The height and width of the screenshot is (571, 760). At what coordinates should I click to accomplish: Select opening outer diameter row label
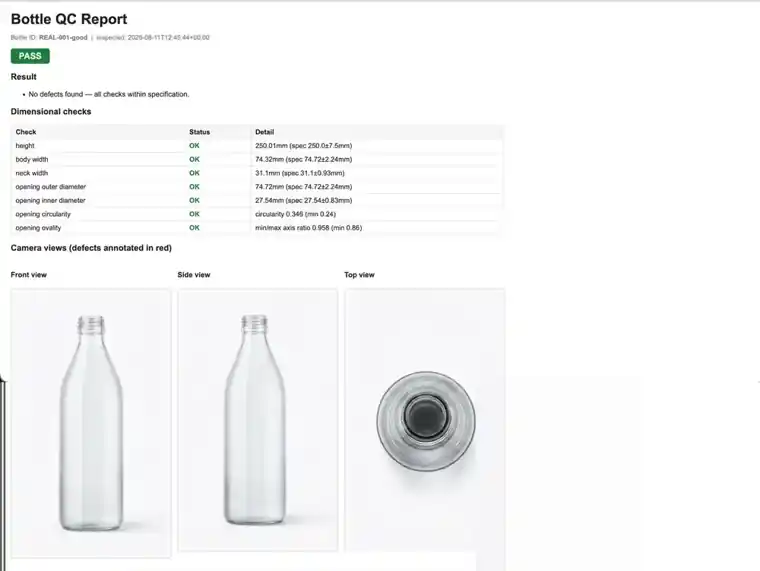tap(50, 187)
